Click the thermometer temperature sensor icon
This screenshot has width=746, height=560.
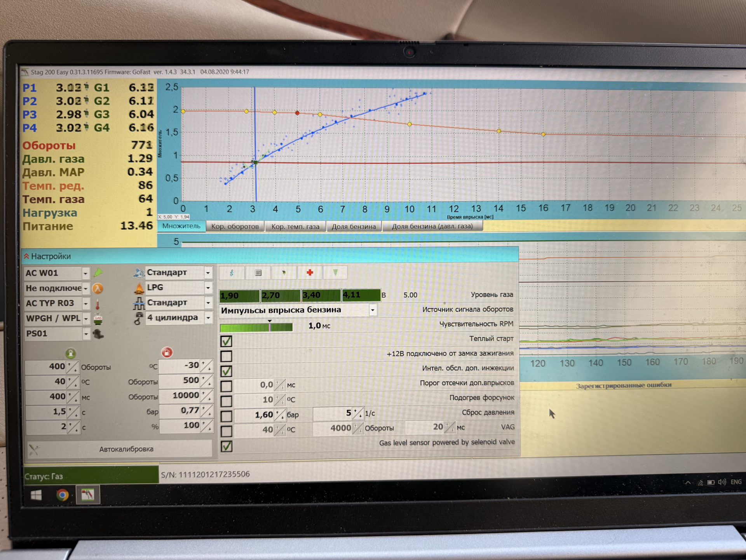click(98, 304)
